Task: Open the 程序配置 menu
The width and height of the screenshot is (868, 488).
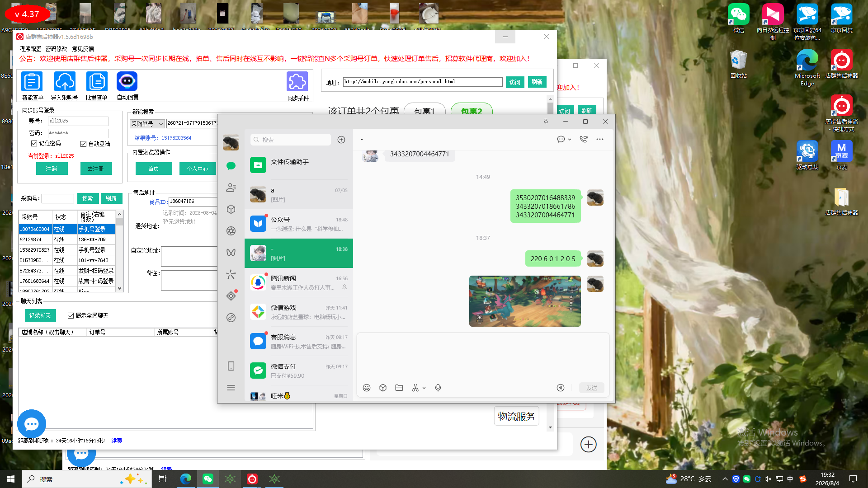Action: point(30,49)
